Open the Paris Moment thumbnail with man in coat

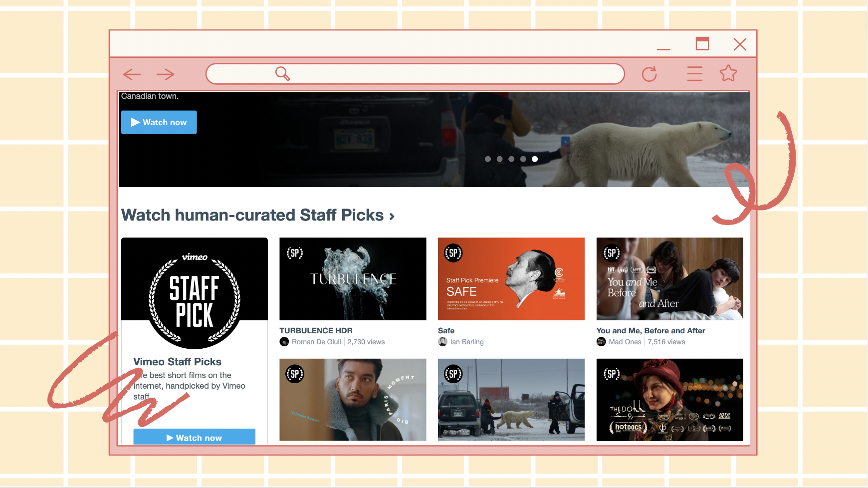(x=353, y=400)
